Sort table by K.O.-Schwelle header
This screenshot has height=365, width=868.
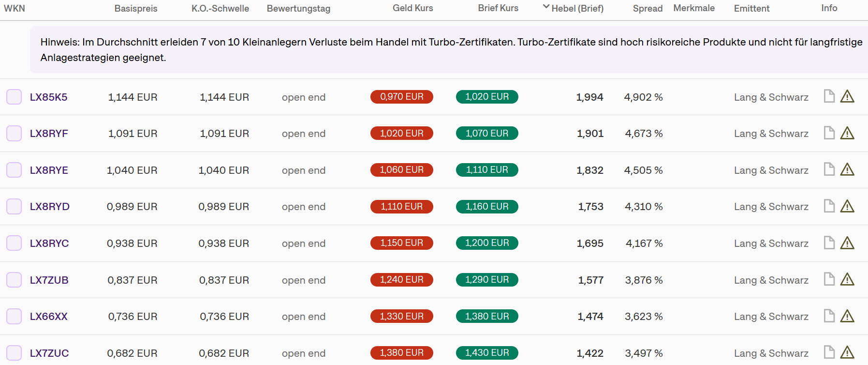pos(220,8)
